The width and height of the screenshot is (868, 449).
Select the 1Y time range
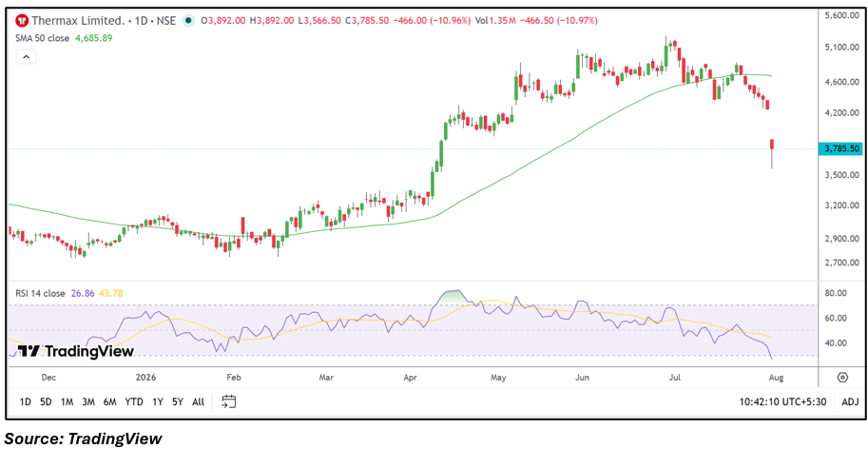pos(157,402)
